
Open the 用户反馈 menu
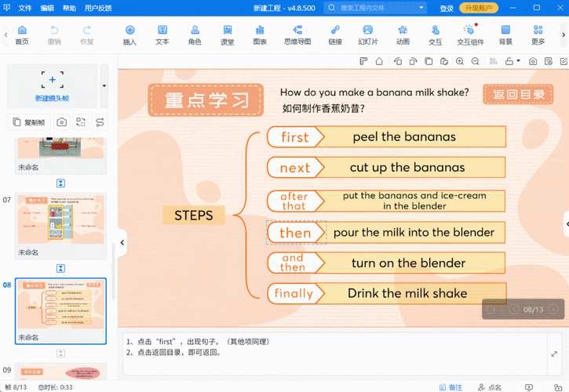[98, 8]
